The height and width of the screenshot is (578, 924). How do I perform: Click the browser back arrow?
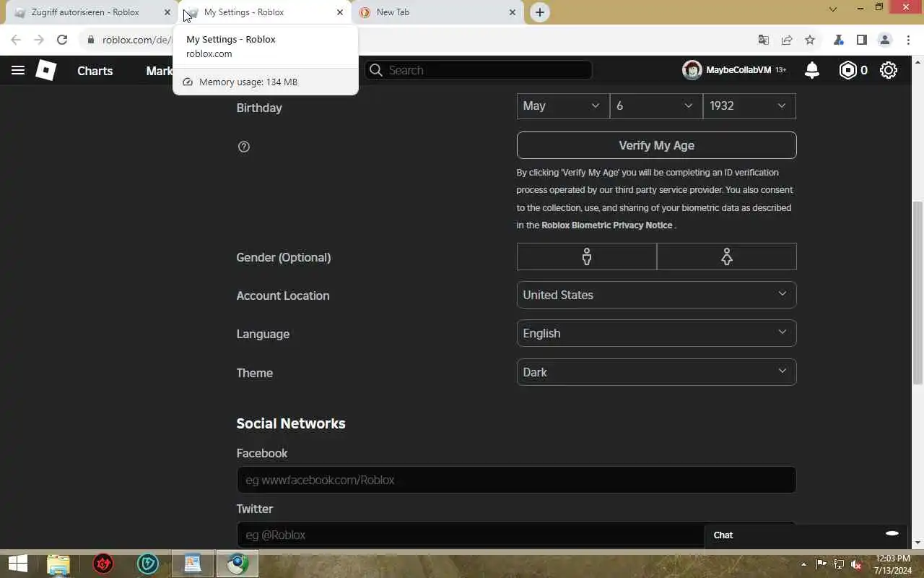(16, 40)
